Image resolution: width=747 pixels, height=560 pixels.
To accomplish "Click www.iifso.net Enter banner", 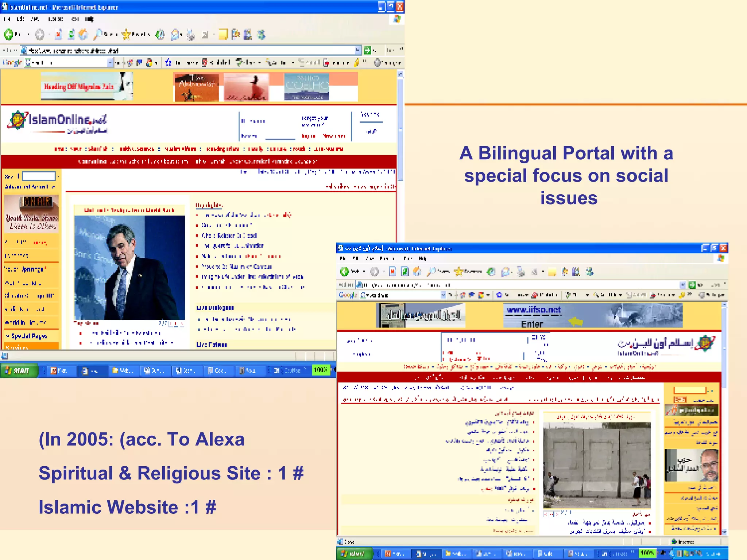I will (593, 316).
